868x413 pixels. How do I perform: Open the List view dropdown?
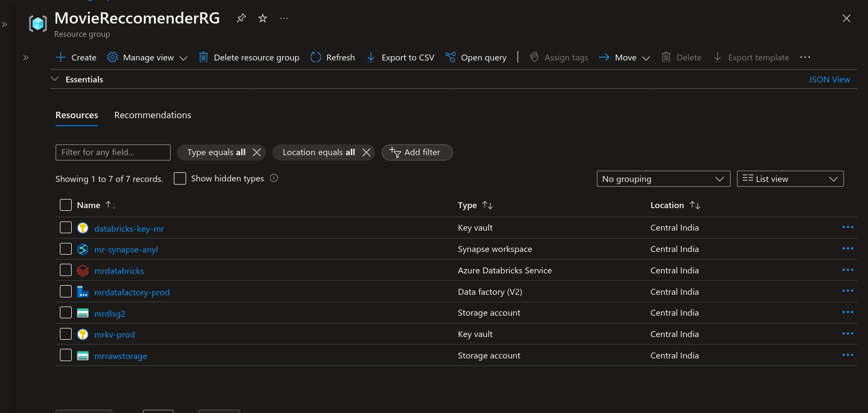click(x=790, y=179)
